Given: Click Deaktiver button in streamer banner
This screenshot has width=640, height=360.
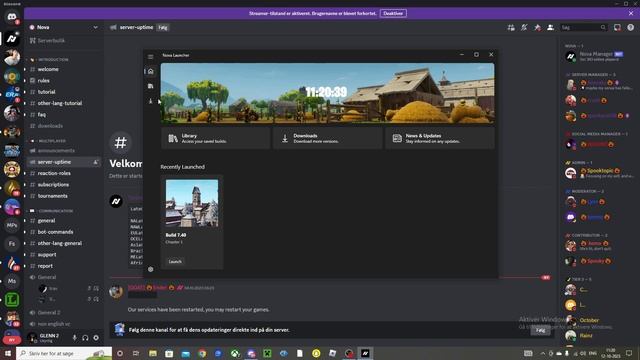Looking at the screenshot, I should click(393, 13).
